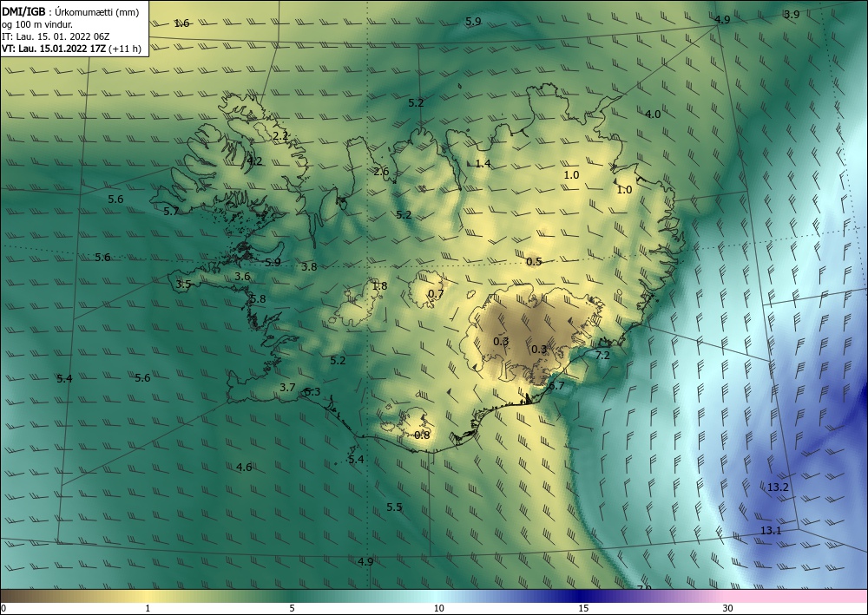Click the 13.2 maximum value

[778, 487]
